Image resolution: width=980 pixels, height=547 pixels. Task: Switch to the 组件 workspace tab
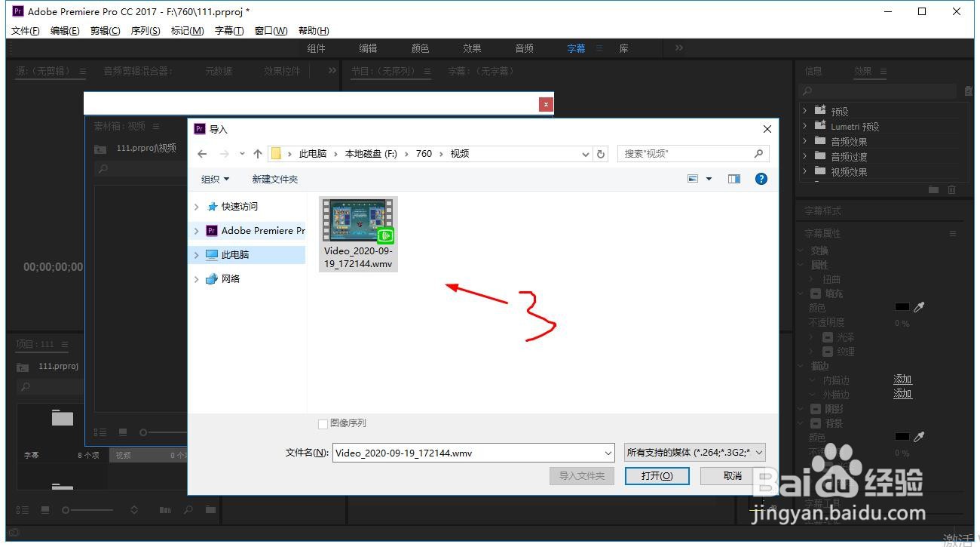pos(317,48)
